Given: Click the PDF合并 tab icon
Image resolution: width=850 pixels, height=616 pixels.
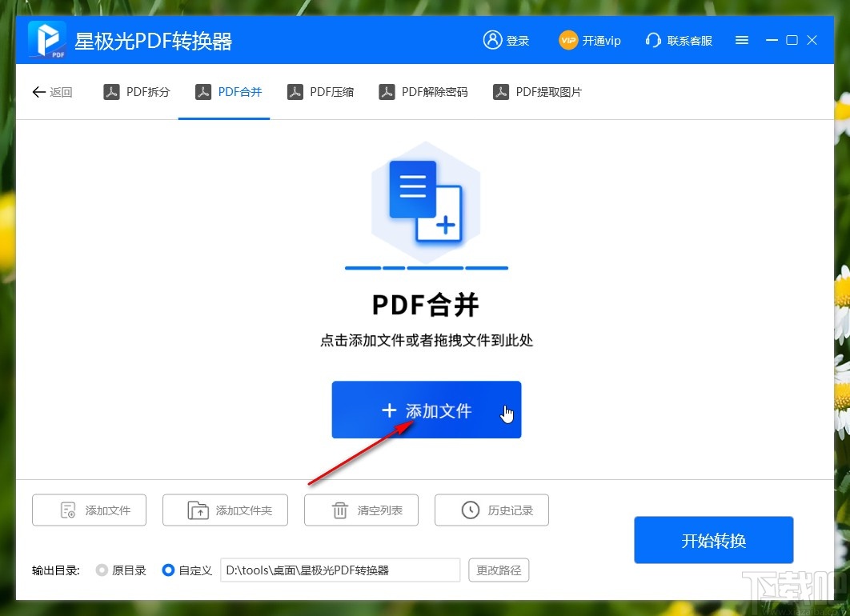Looking at the screenshot, I should coord(203,92).
